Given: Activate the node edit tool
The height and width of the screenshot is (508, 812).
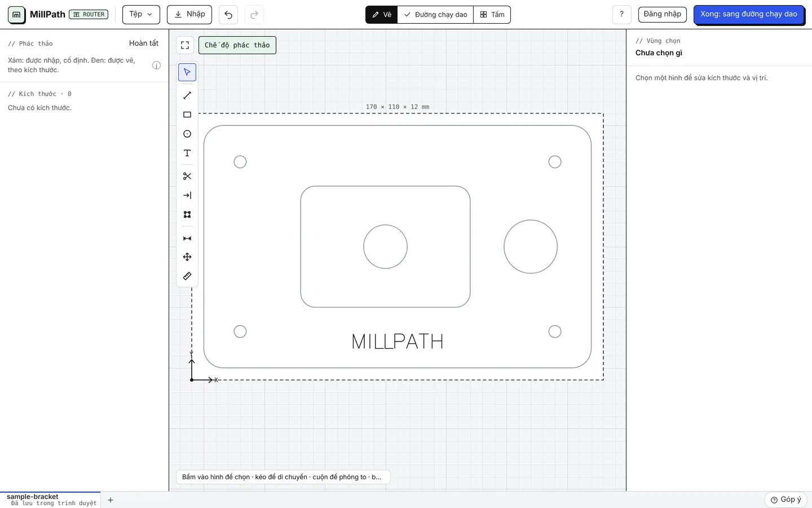Looking at the screenshot, I should 187,214.
